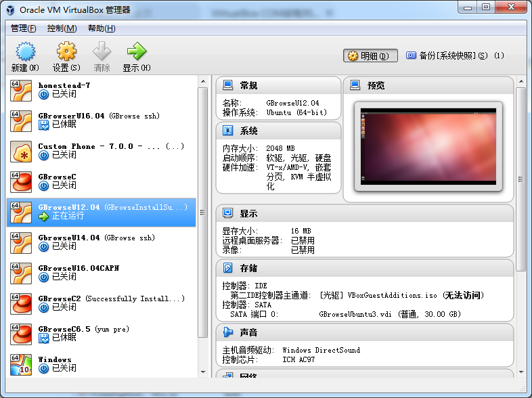Select the Custom Phone VM icon
This screenshot has height=398, width=532.
click(x=21, y=152)
